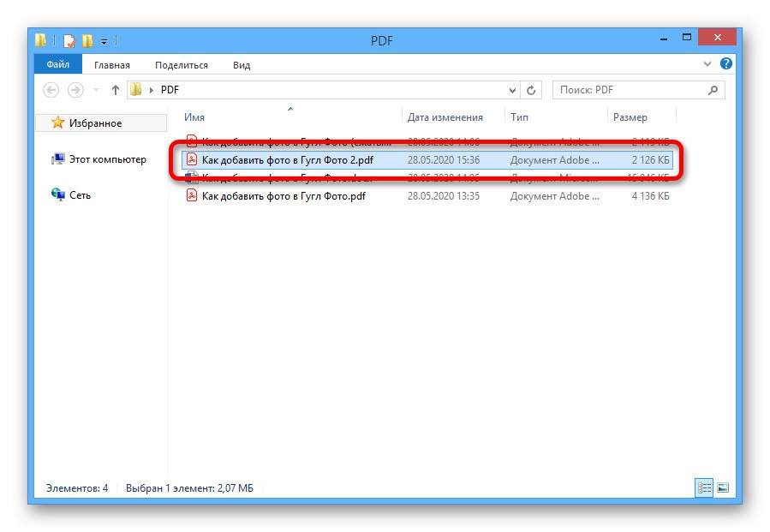The image size is (770, 532).
Task: Expand the Quick Access Toolbar customization dropdown
Action: [104, 40]
